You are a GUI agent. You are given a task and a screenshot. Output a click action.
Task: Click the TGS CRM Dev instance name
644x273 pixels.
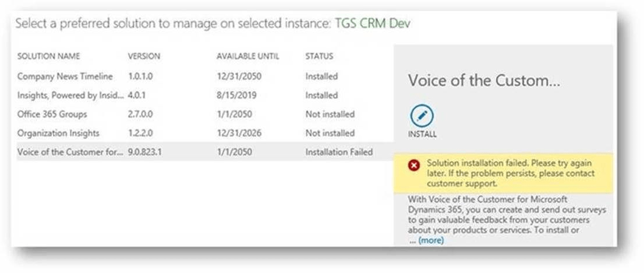373,24
